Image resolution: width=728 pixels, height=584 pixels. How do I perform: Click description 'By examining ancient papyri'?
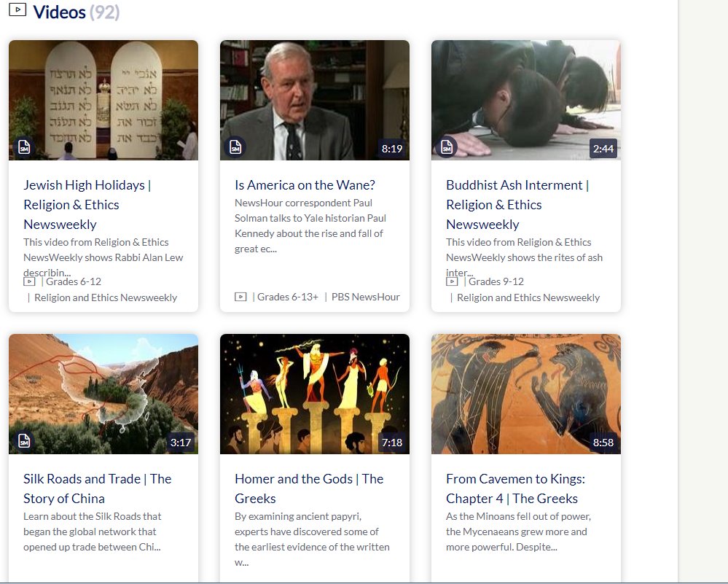(312, 539)
